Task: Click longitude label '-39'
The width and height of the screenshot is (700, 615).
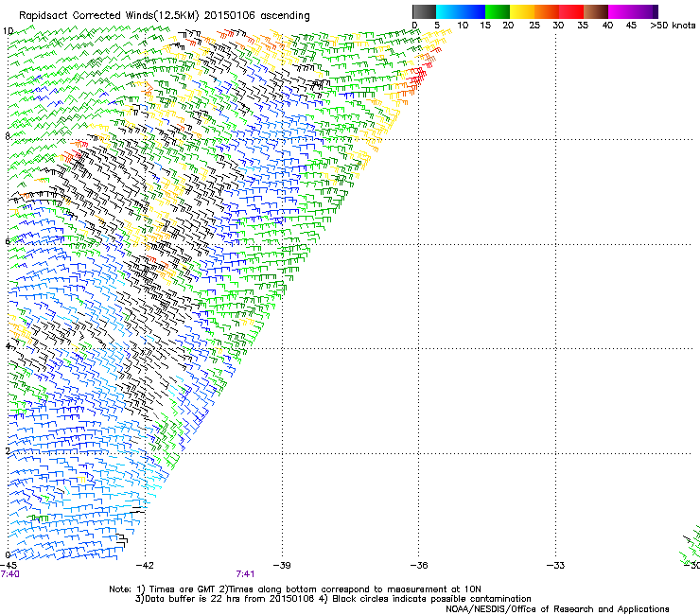Action: coord(281,566)
